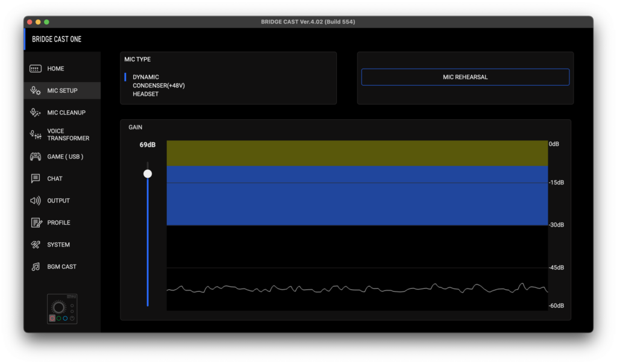
Task: Open Output speaker icon
Action: coord(36,201)
